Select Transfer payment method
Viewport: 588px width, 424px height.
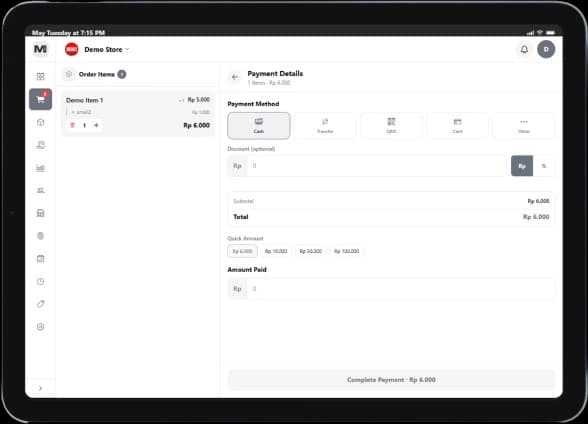coord(325,126)
